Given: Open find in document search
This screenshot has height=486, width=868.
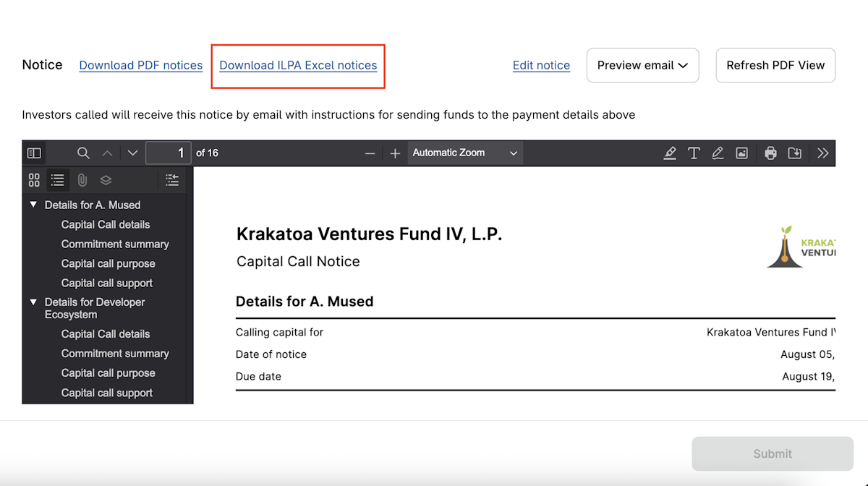Looking at the screenshot, I should click(x=84, y=153).
